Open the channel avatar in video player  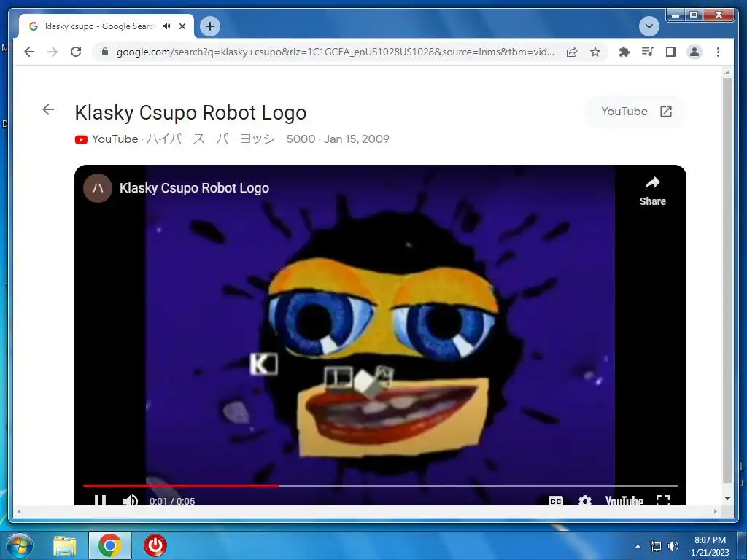98,188
